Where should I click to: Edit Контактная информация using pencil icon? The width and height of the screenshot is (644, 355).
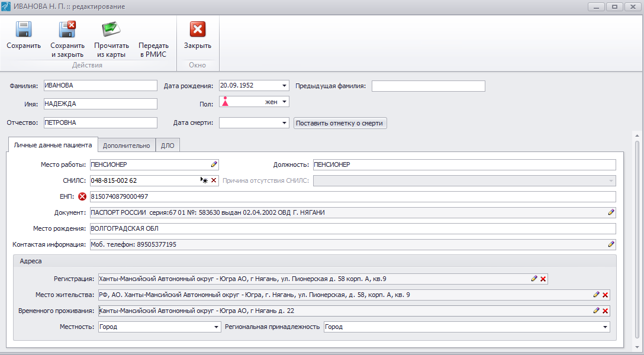point(611,244)
